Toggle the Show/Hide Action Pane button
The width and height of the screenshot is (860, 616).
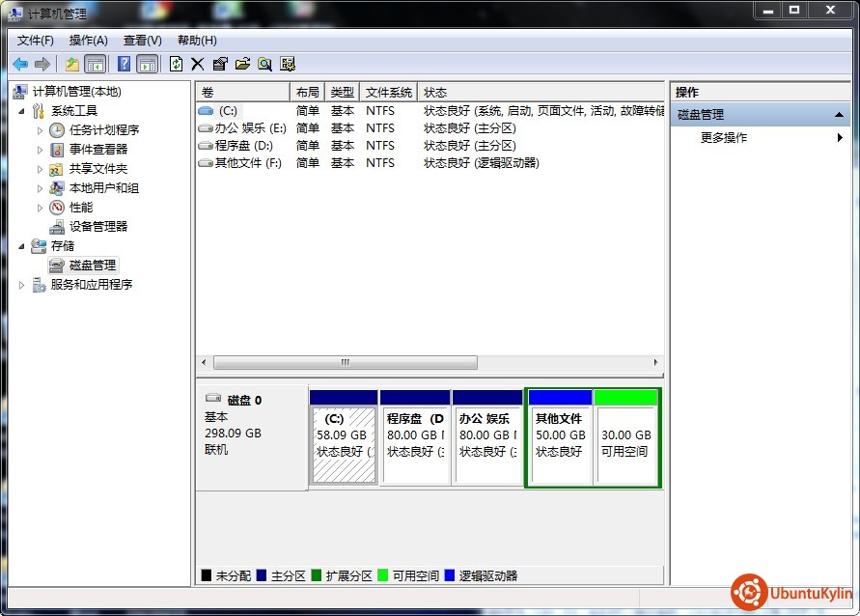pyautogui.click(x=147, y=64)
